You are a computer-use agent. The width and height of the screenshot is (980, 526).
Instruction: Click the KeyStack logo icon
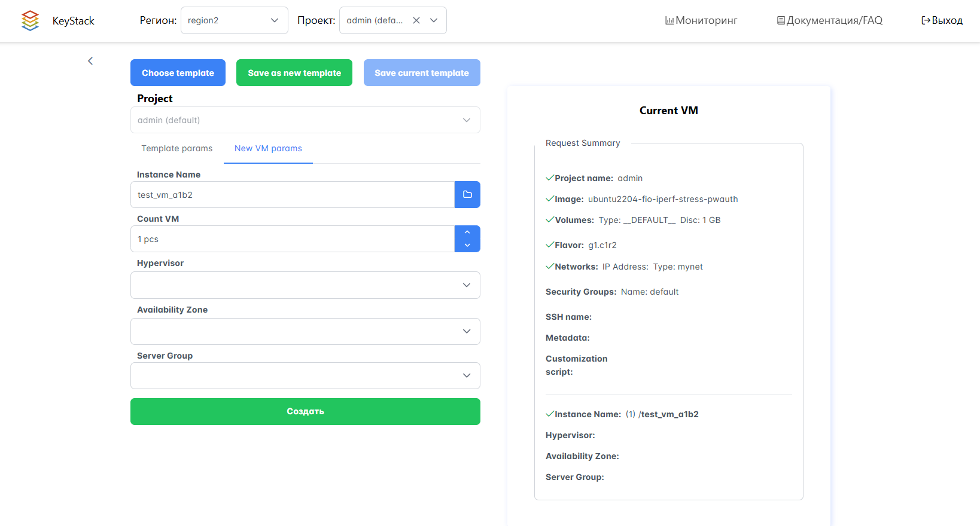click(x=30, y=20)
